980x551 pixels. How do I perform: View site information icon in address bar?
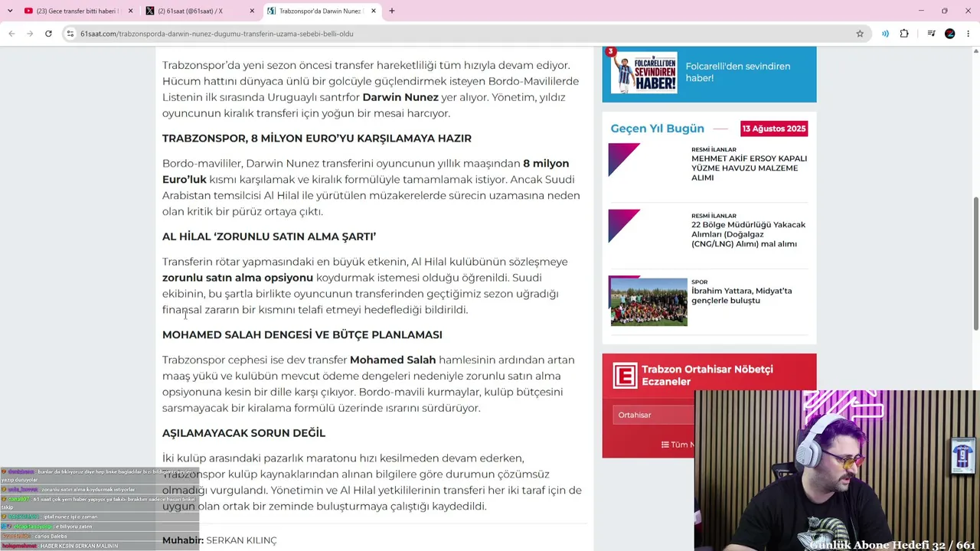[70, 34]
